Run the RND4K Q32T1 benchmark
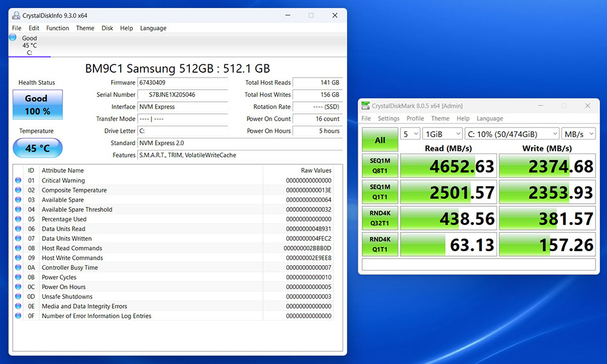The height and width of the screenshot is (364, 607). [x=380, y=218]
